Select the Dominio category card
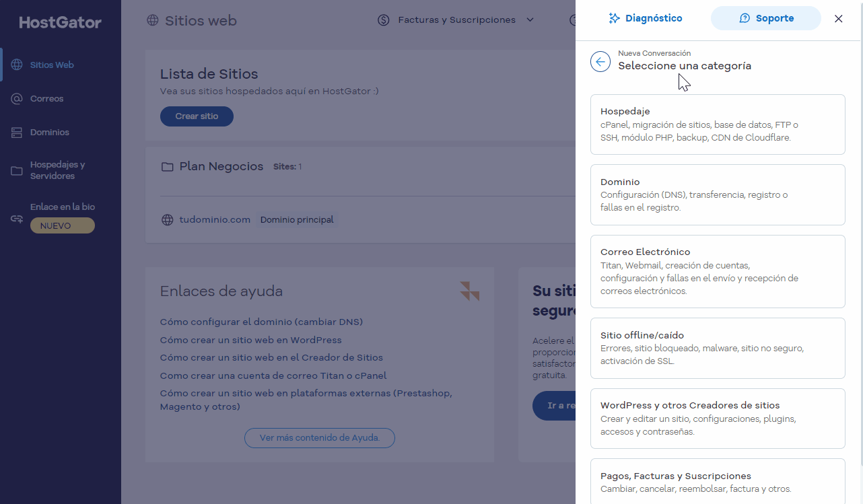 [718, 195]
